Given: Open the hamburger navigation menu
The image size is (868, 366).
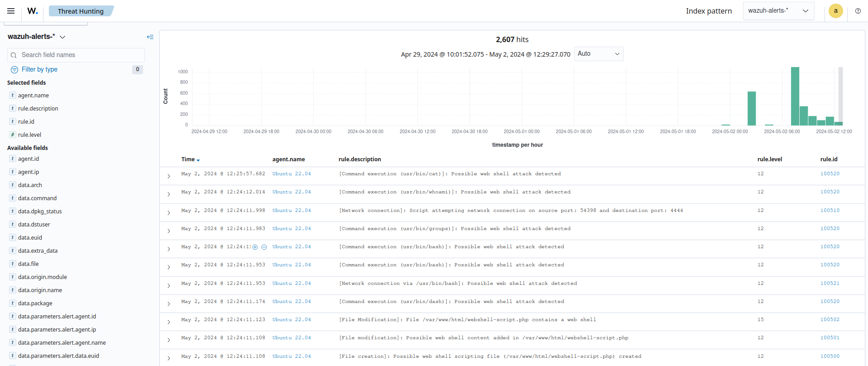Looking at the screenshot, I should pos(11,11).
